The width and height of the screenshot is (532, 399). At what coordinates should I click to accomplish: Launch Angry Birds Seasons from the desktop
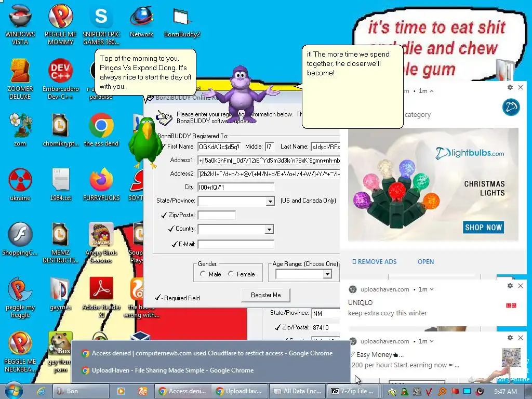101,243
